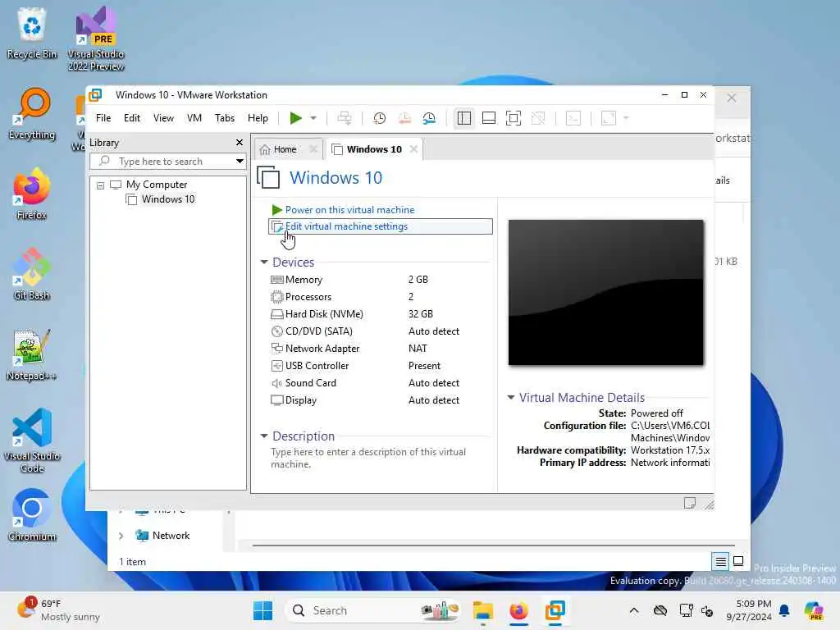This screenshot has height=630, width=840.
Task: Click the green Power On toolbar button
Action: coord(295,118)
